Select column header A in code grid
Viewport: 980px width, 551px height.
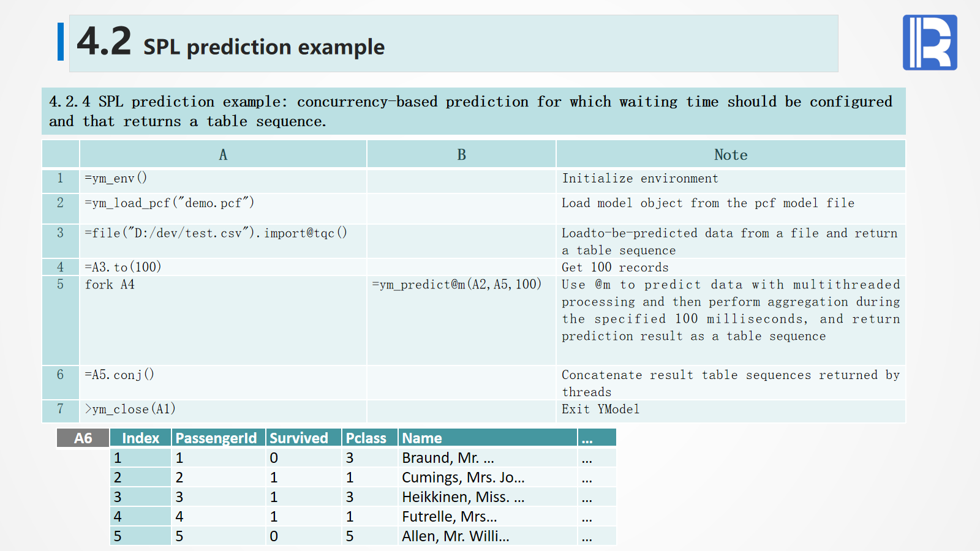(x=223, y=155)
